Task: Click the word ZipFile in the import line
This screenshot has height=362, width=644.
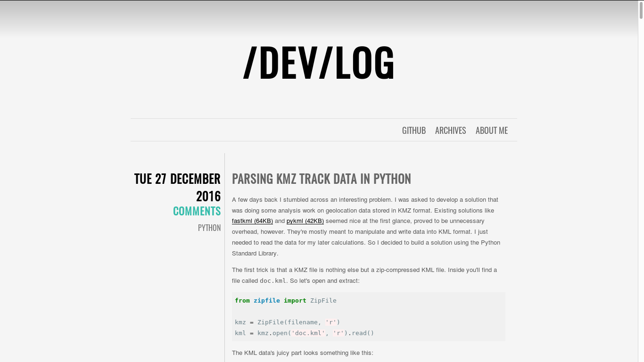Action: click(323, 301)
